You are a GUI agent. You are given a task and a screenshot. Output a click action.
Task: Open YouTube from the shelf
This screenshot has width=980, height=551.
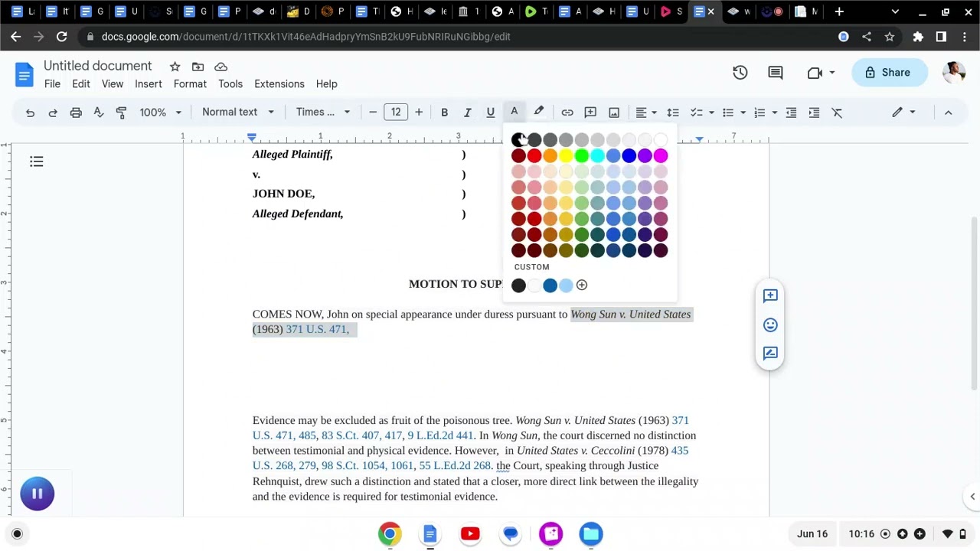[x=470, y=534]
